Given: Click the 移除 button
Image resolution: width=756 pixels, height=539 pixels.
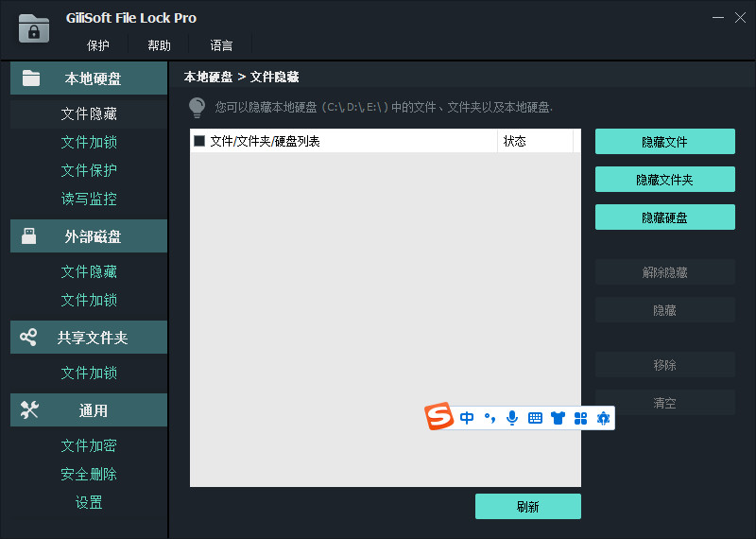Looking at the screenshot, I should pos(665,364).
